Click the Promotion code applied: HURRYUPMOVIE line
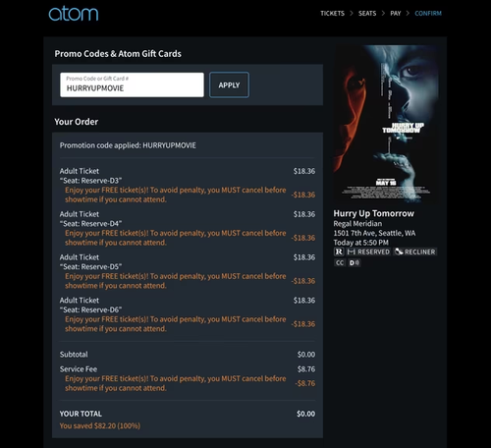 pos(128,145)
